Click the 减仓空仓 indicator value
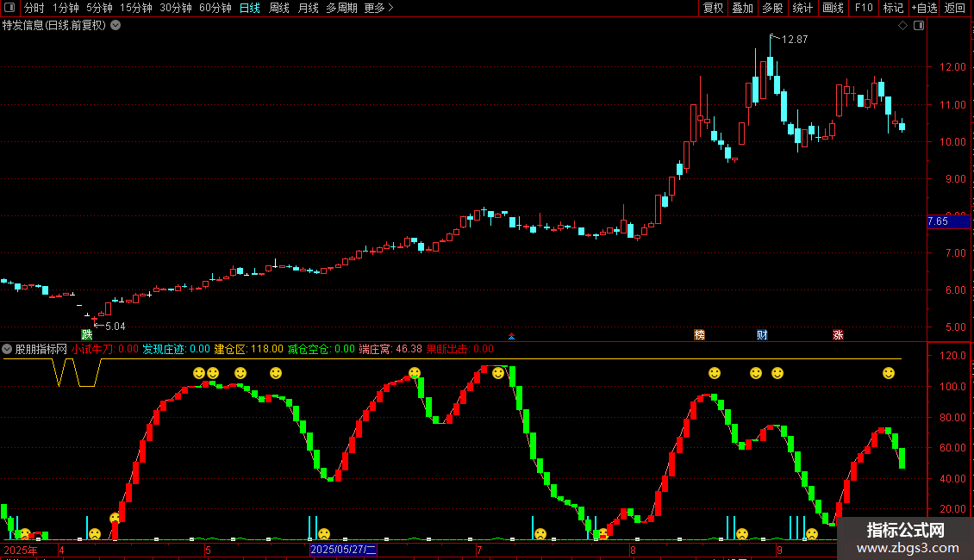This screenshot has height=560, width=974. coord(322,349)
